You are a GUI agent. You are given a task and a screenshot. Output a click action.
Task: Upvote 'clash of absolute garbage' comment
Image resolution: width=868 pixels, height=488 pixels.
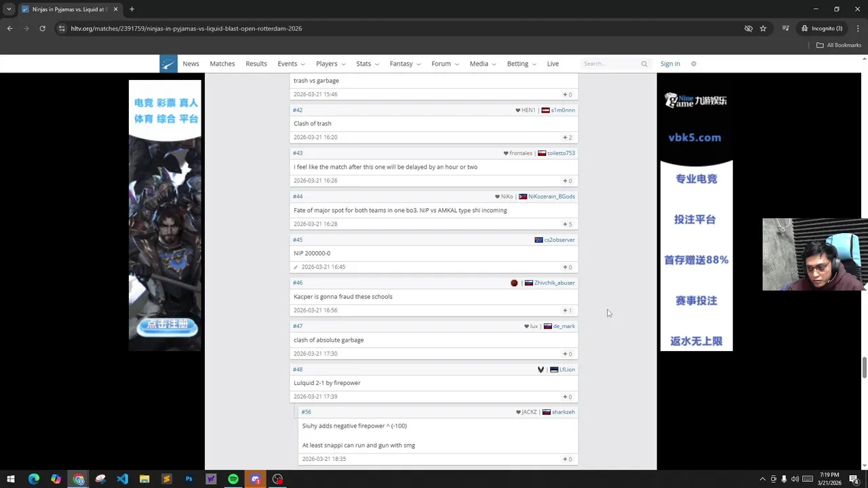tap(568, 354)
